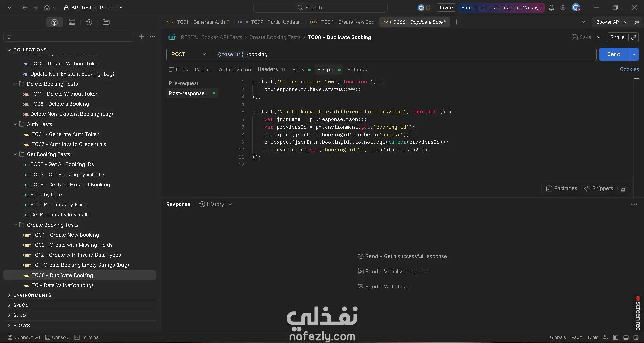The width and height of the screenshot is (644, 343).
Task: Copy the request link icon
Action: [634, 37]
